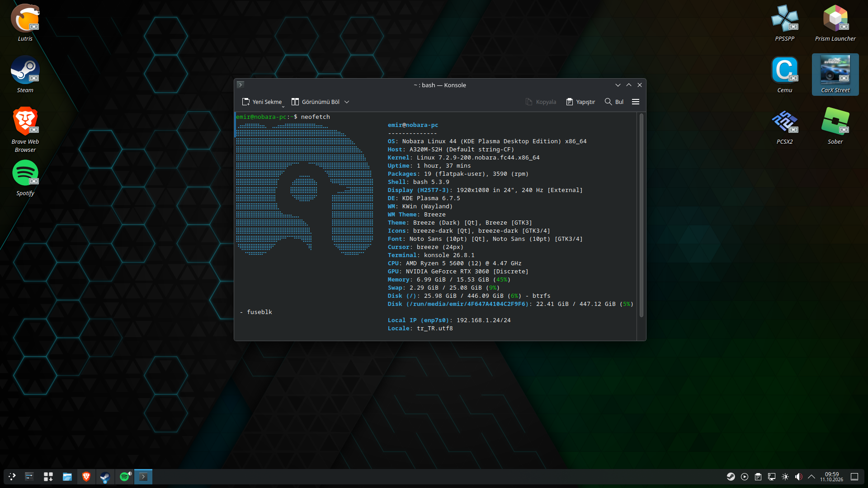
Task: Open the KDE application launcher
Action: (x=12, y=477)
